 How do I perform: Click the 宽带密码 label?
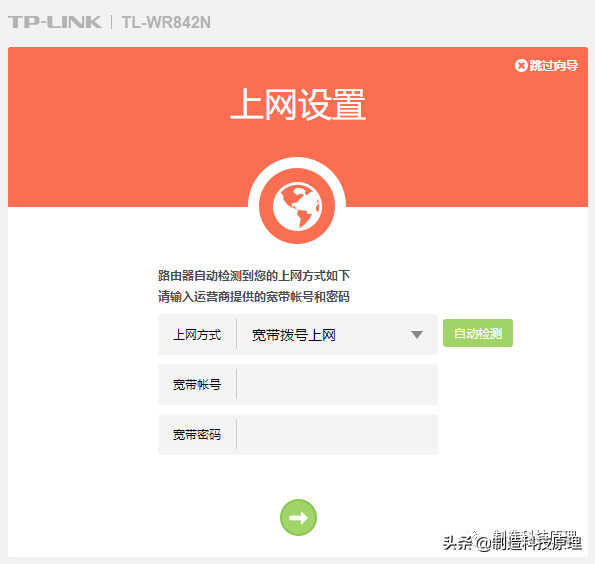pos(197,434)
